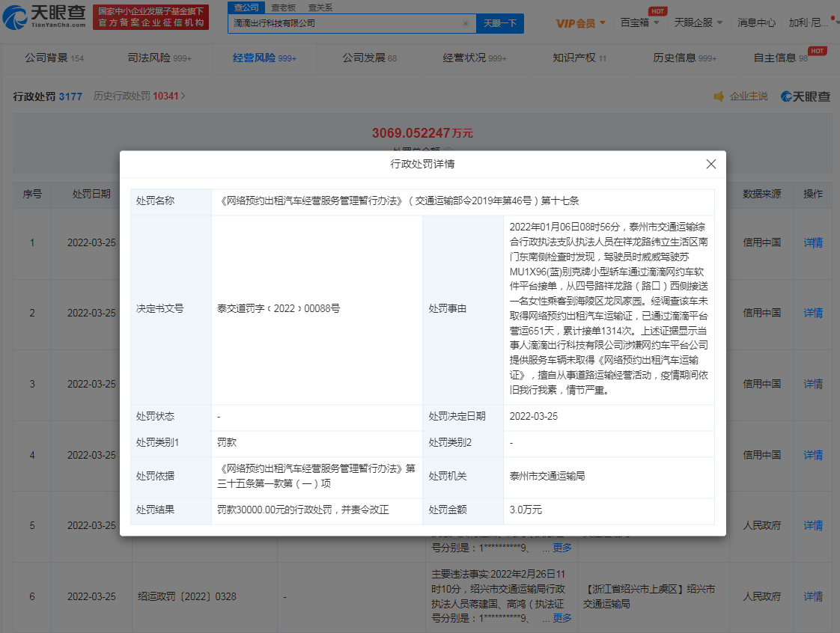Expand 更多 in row 5 penalty reason
Screen dimensions: 840x633
click(562, 547)
